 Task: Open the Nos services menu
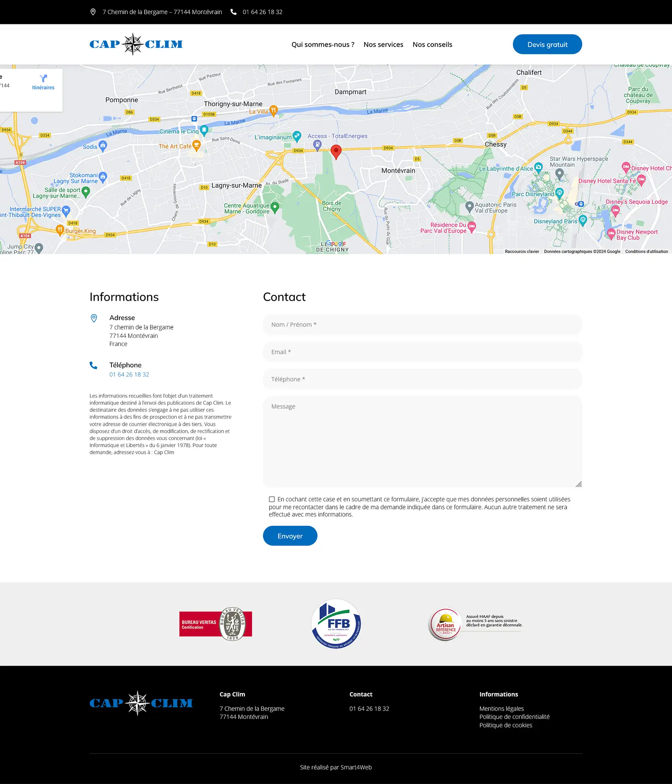(383, 45)
